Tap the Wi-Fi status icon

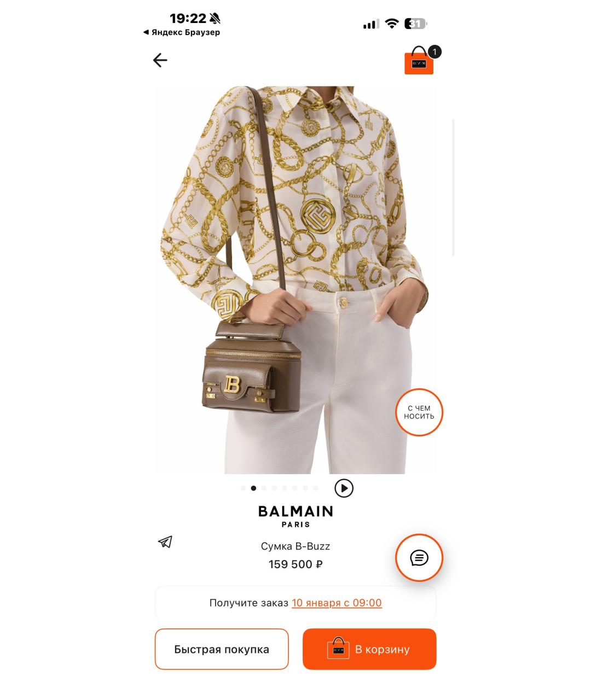click(x=391, y=24)
